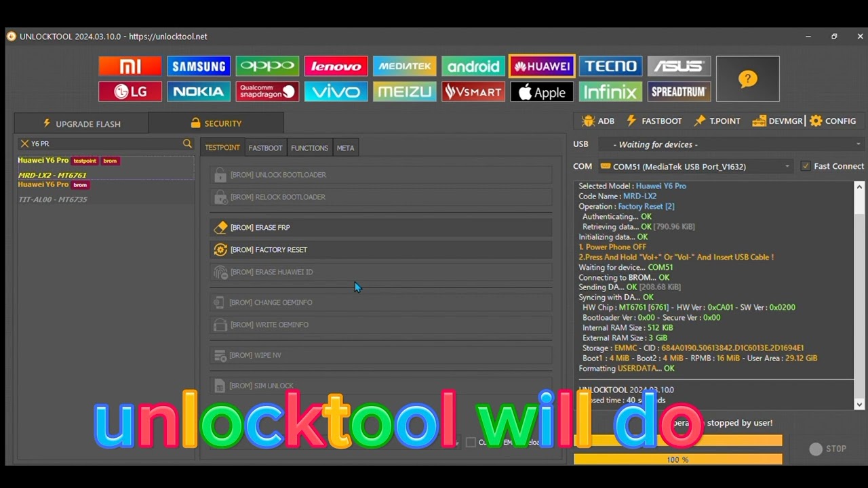Click the log scrollbar down arrow
Image resolution: width=868 pixels, height=488 pixels.
(859, 405)
